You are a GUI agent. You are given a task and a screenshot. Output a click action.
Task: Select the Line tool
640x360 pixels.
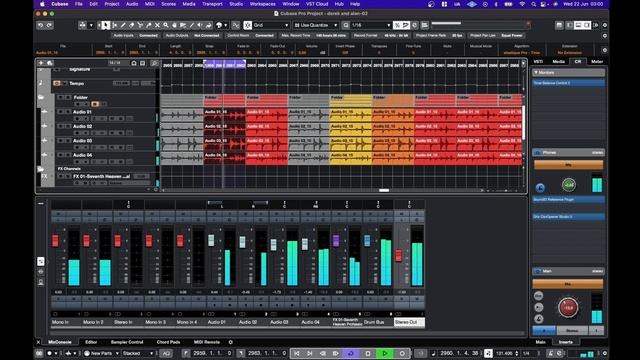click(x=191, y=25)
